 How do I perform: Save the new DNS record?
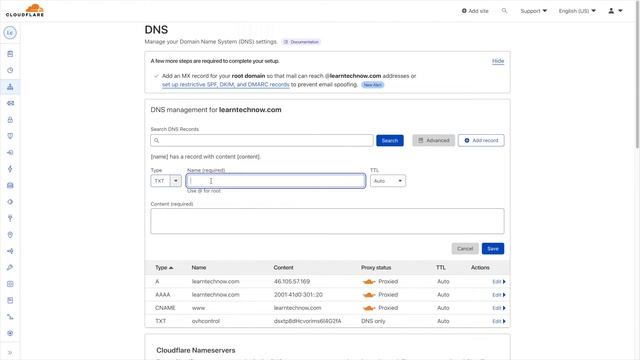coord(493,249)
